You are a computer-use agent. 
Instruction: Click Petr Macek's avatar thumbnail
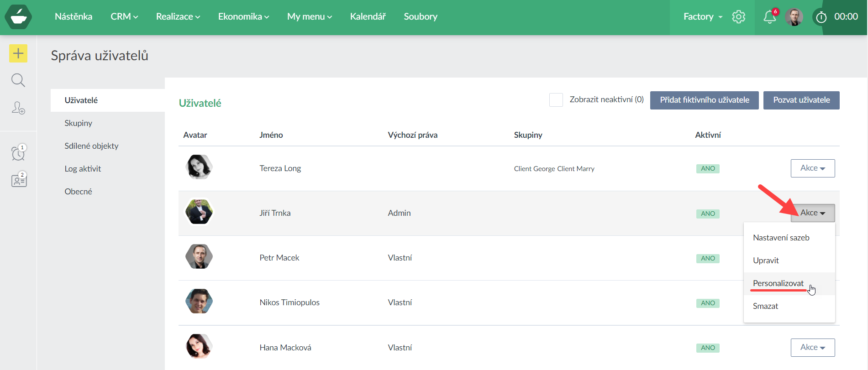(x=199, y=257)
